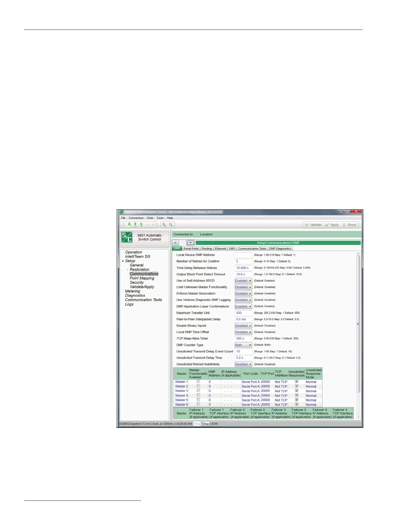411x532 pixels.
Task: Switch to the Routing tab
Action: pyautogui.click(x=207, y=249)
